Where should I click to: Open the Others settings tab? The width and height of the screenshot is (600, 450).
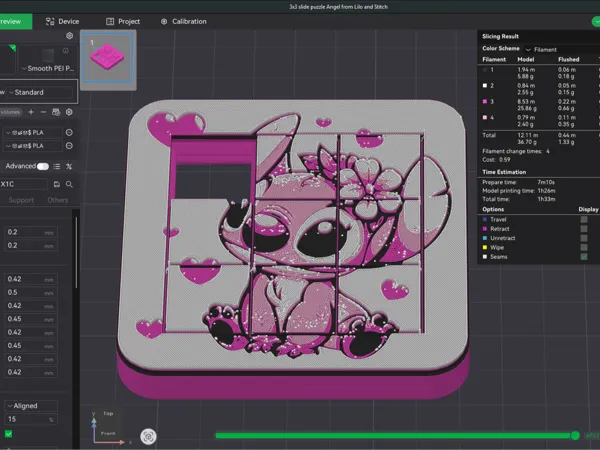click(58, 200)
